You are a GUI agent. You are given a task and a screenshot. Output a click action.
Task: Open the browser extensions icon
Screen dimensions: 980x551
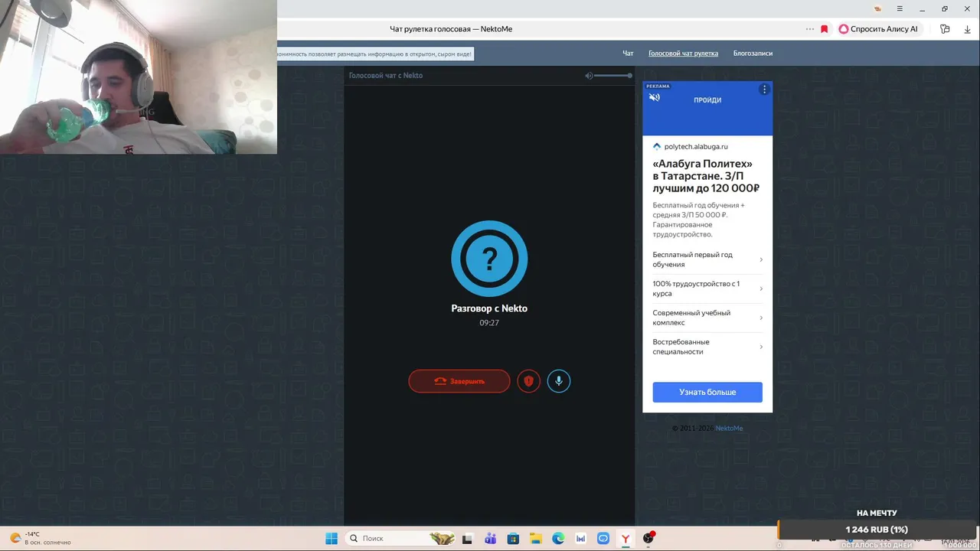[x=945, y=29]
